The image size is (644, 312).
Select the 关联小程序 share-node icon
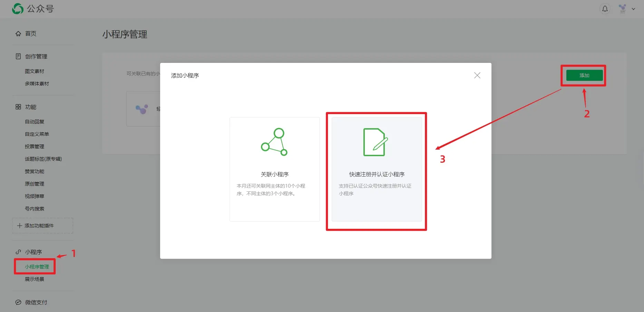pyautogui.click(x=274, y=142)
